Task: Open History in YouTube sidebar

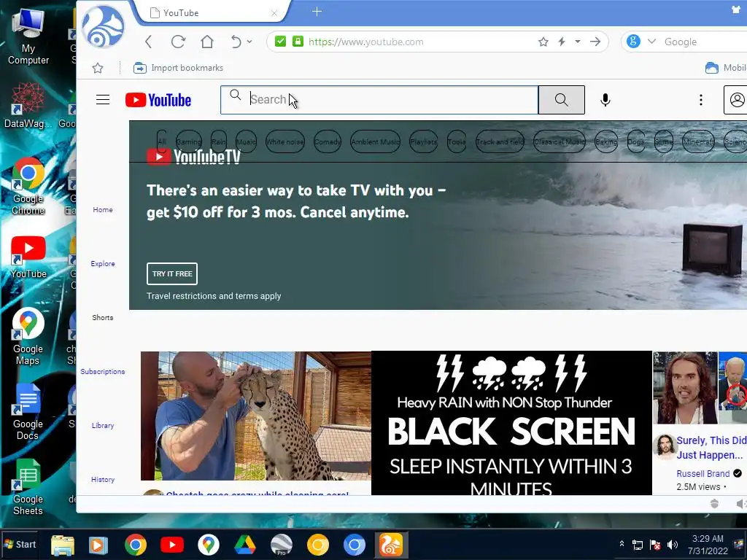Action: coord(103,480)
